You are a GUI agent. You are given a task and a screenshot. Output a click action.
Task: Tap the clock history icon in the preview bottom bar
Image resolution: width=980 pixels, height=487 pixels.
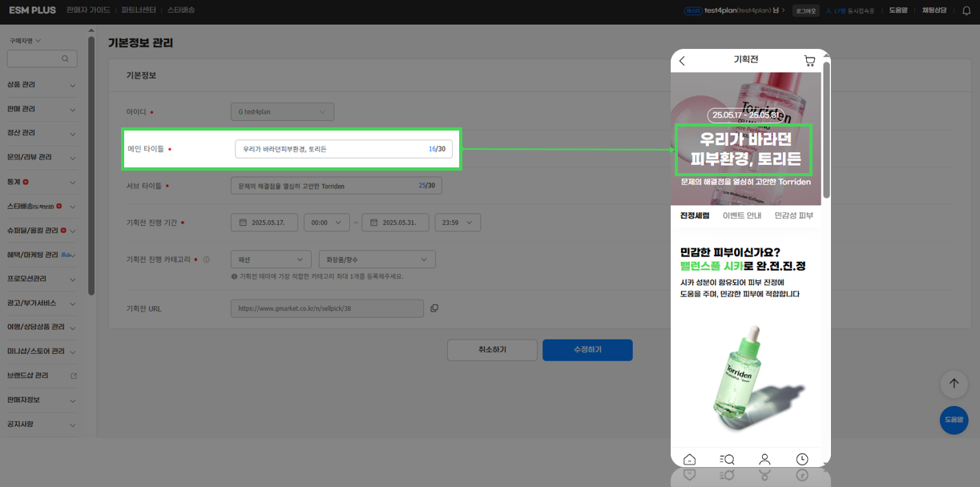click(x=802, y=459)
